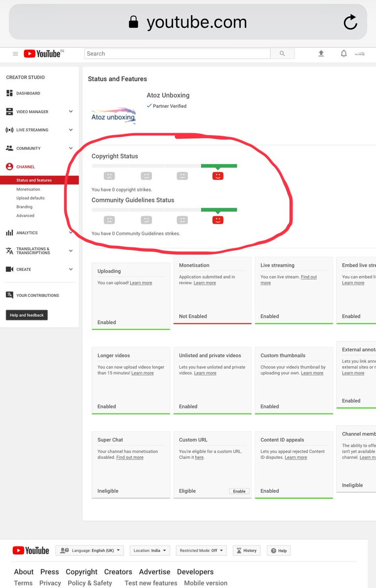Click the footer YouTube logo
The image size is (376, 588).
point(31,551)
